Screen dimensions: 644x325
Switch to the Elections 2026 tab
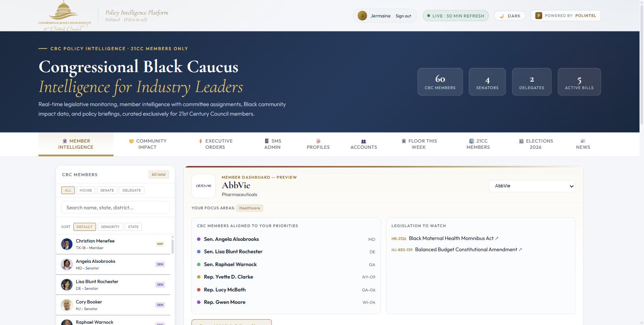[x=535, y=144]
